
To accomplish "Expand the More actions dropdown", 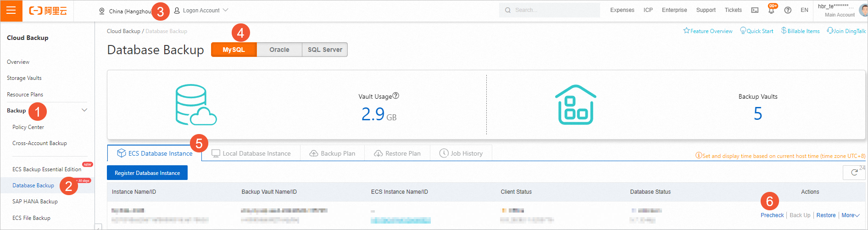I will pos(850,215).
